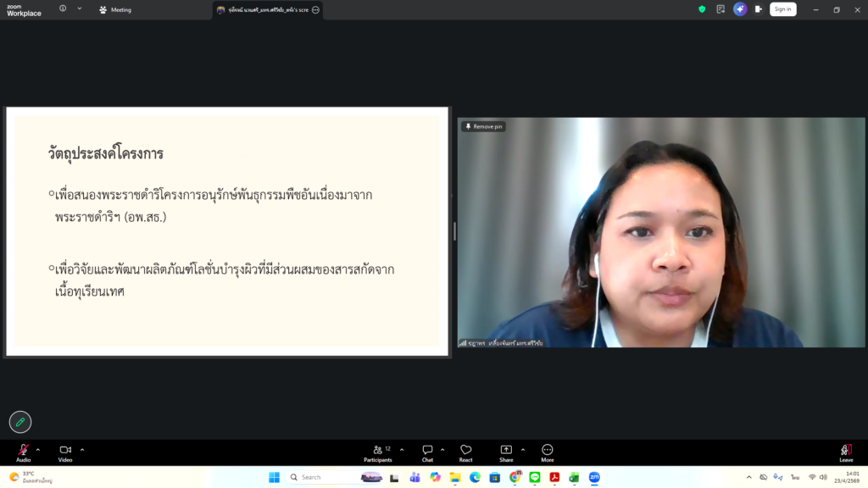868x488 pixels.
Task: Click the Leave meeting button
Action: click(846, 452)
